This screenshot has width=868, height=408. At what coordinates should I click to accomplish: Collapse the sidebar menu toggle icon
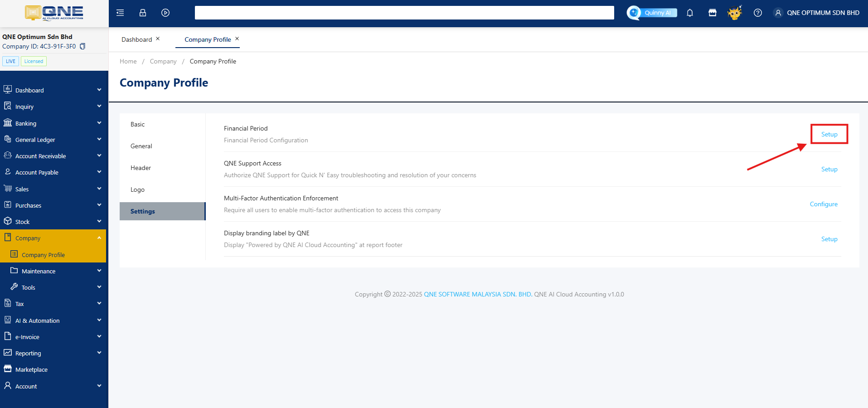(120, 13)
